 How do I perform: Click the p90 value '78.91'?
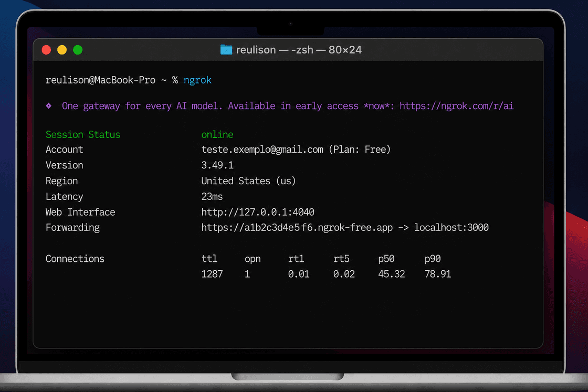pyautogui.click(x=438, y=274)
